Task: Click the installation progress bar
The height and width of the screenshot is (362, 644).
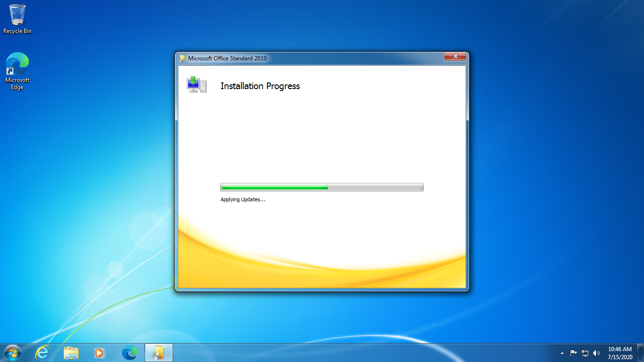Action: pos(322,187)
